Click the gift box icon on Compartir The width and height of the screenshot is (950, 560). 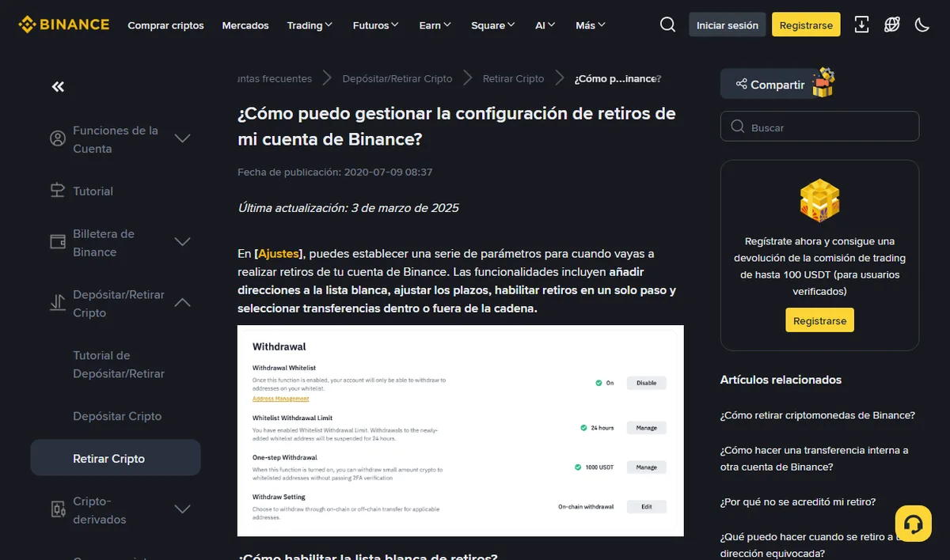click(x=823, y=82)
